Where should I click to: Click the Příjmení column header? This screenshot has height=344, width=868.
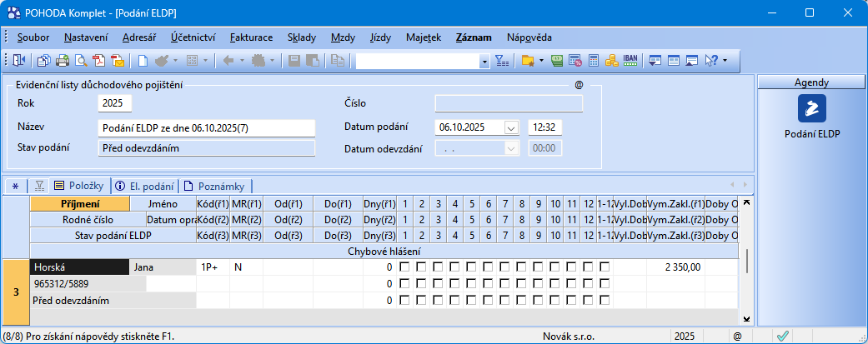(x=80, y=203)
